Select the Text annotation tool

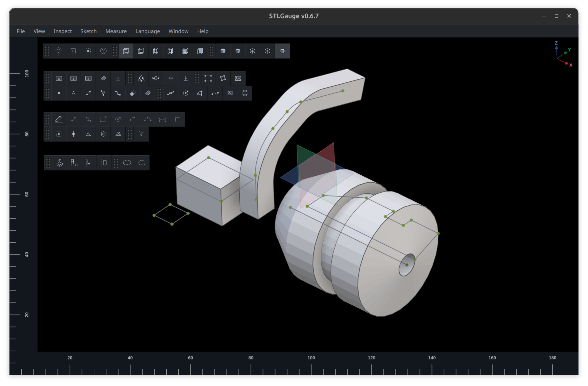tap(73, 93)
